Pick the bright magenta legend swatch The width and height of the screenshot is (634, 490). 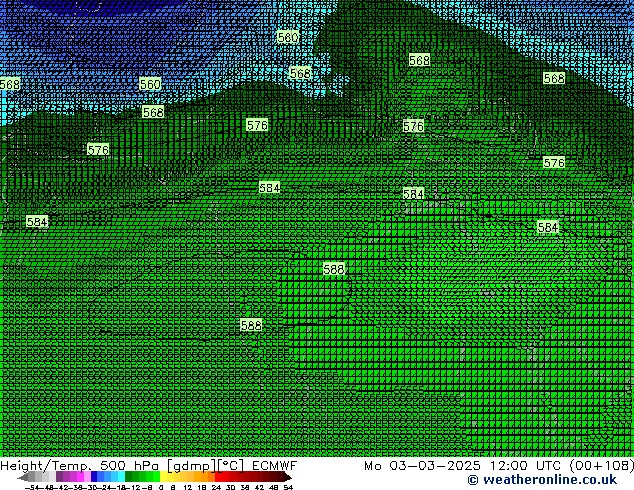[80, 477]
